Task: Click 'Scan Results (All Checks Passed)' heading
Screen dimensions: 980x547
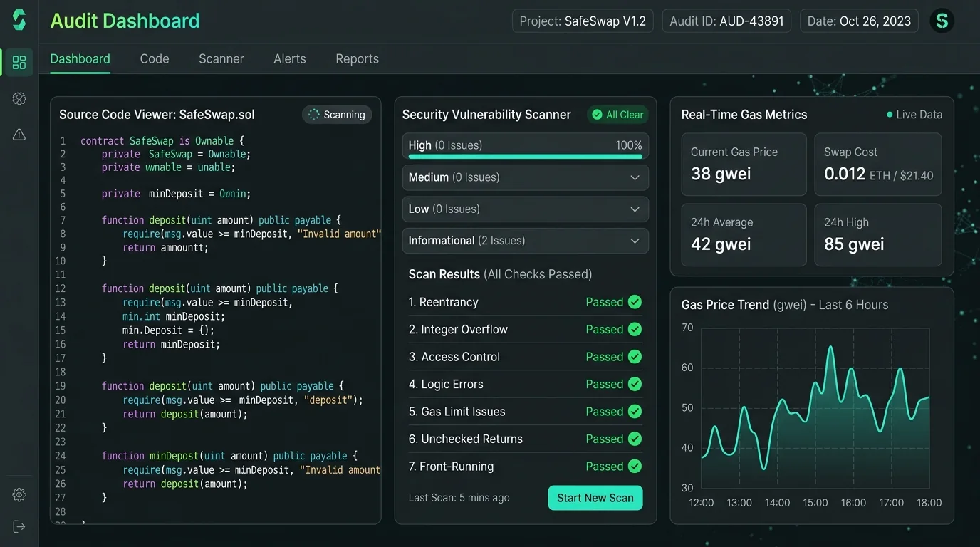Action: pyautogui.click(x=500, y=274)
